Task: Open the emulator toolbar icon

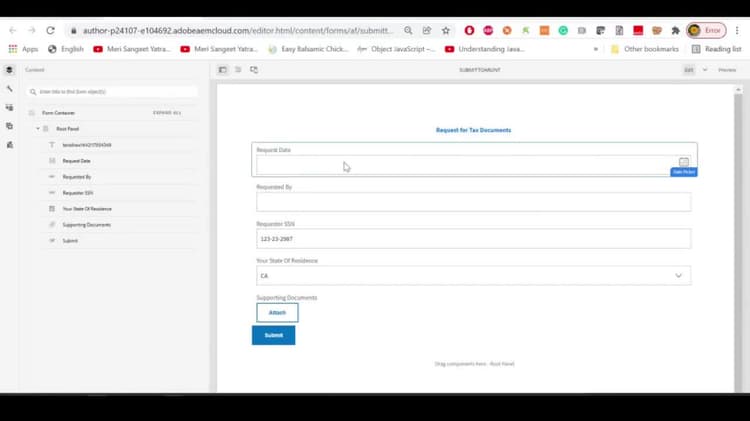Action: click(x=254, y=70)
